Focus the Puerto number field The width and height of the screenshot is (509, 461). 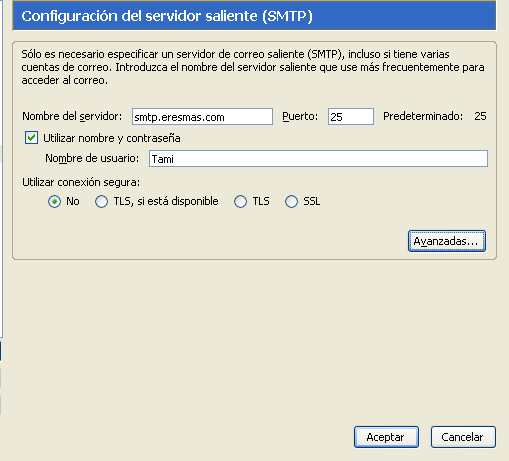pyautogui.click(x=351, y=117)
